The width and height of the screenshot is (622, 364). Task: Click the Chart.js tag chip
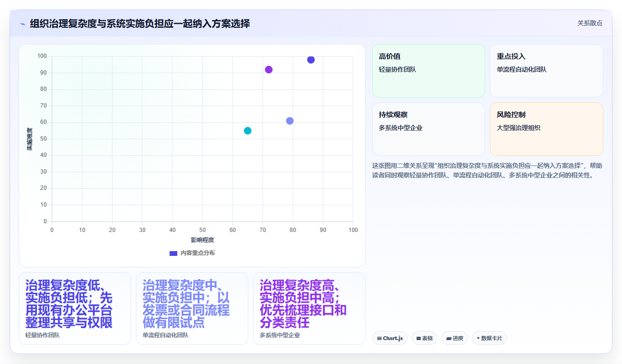click(390, 338)
